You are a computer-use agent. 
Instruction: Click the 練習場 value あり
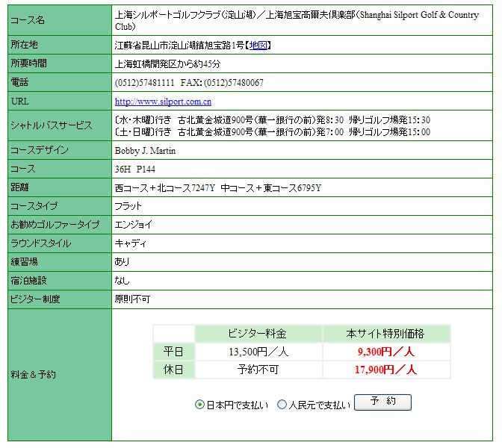[x=122, y=262]
